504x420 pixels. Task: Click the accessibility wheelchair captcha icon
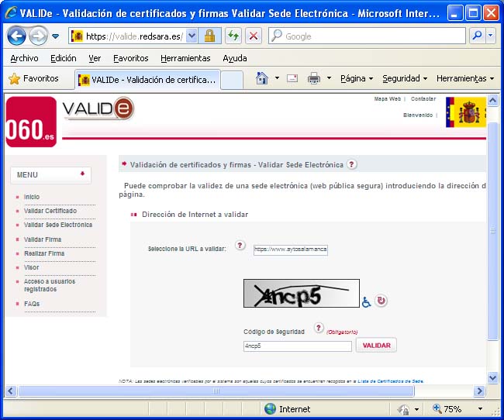click(x=366, y=301)
